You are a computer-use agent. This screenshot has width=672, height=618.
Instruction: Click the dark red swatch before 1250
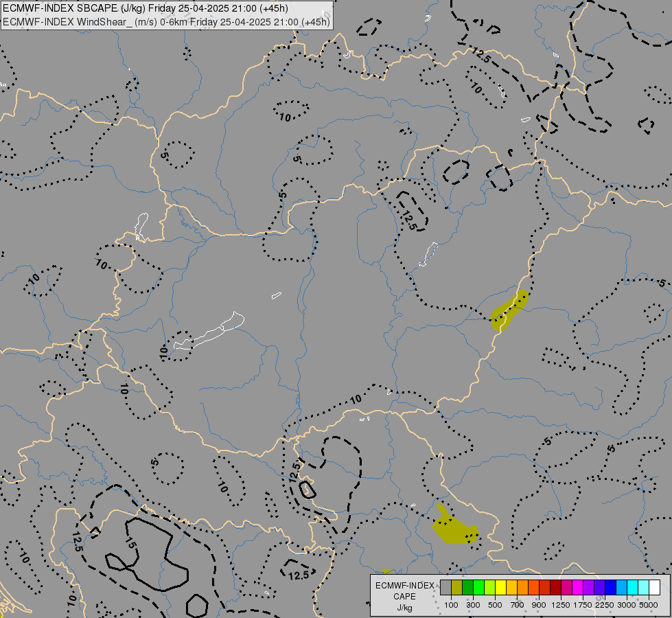pos(555,588)
